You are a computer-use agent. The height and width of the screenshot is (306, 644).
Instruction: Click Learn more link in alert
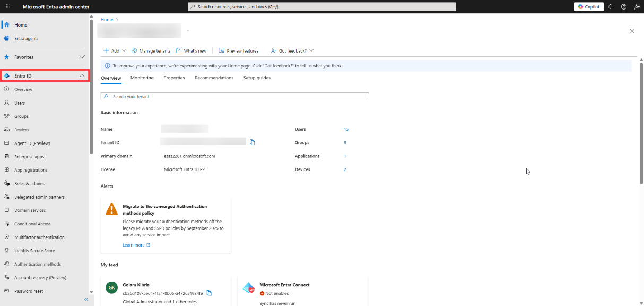[x=136, y=245]
